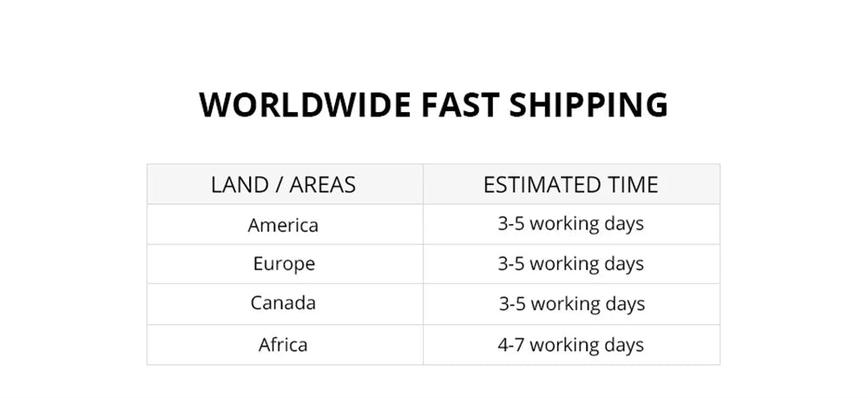Select the word LAND in the table header
The height and width of the screenshot is (398, 868).
pos(238,184)
